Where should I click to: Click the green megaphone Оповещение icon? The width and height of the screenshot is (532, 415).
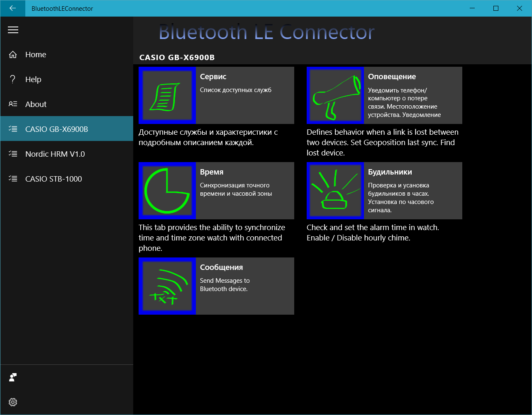(335, 95)
